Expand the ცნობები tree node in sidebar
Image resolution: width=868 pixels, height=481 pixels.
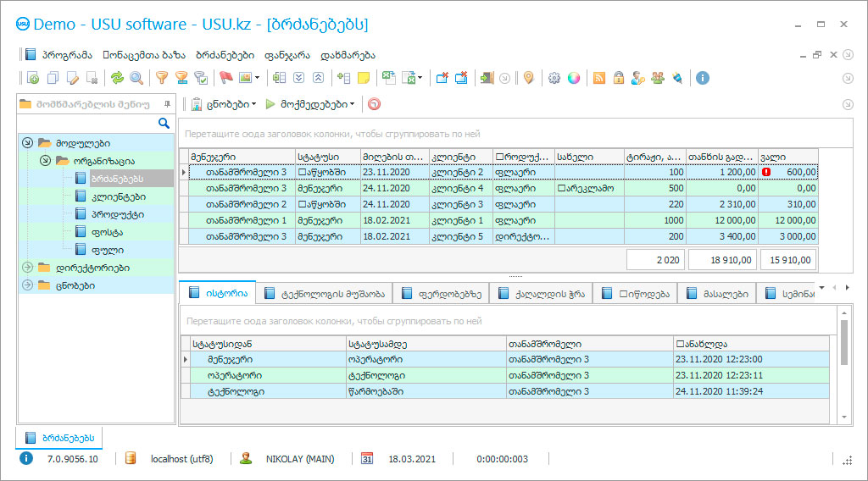(x=27, y=285)
